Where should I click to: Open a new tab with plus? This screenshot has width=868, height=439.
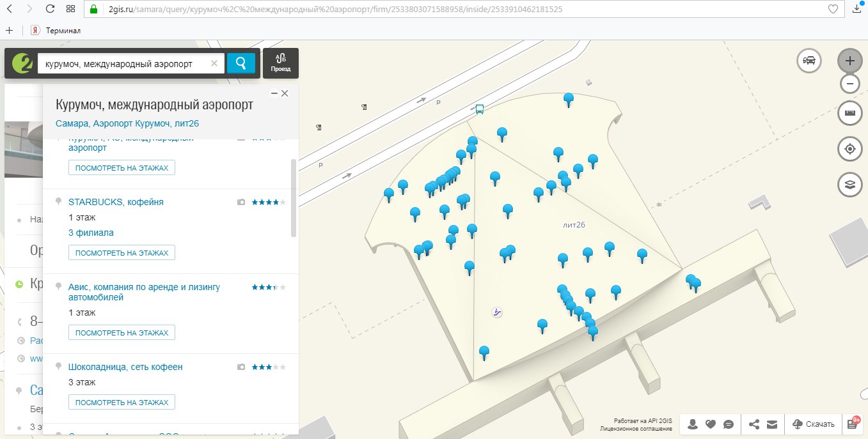(9, 30)
